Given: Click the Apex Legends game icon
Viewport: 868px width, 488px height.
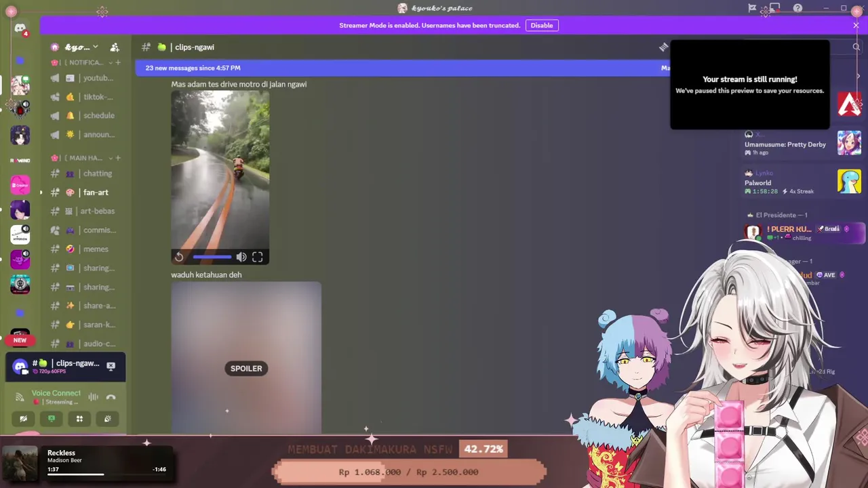Looking at the screenshot, I should pyautogui.click(x=849, y=104).
